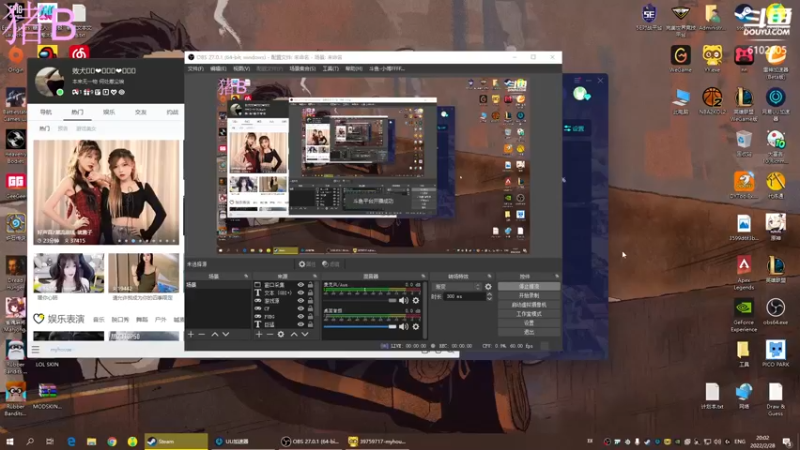Viewport: 800px width, 450px height.
Task: Switch to 娱乐 tab in streaming app
Action: click(x=109, y=112)
